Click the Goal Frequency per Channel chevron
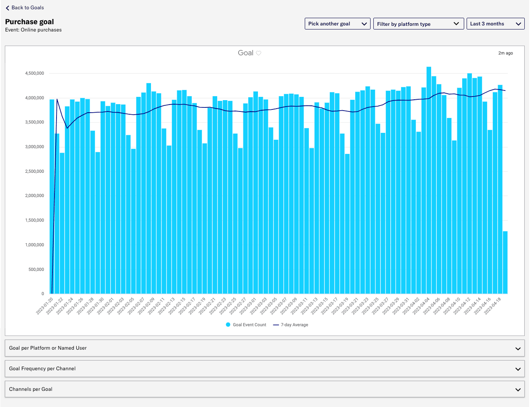The image size is (532, 407). [x=518, y=369]
